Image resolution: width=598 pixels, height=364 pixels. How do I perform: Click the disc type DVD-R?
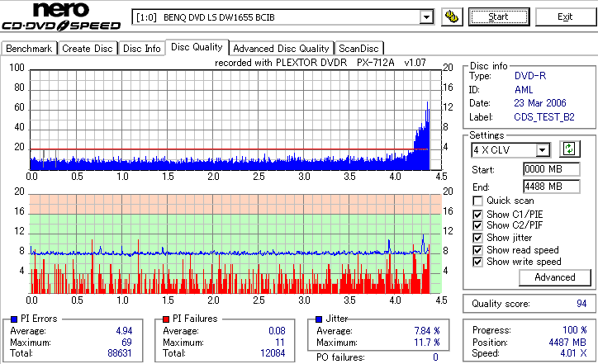(x=530, y=76)
